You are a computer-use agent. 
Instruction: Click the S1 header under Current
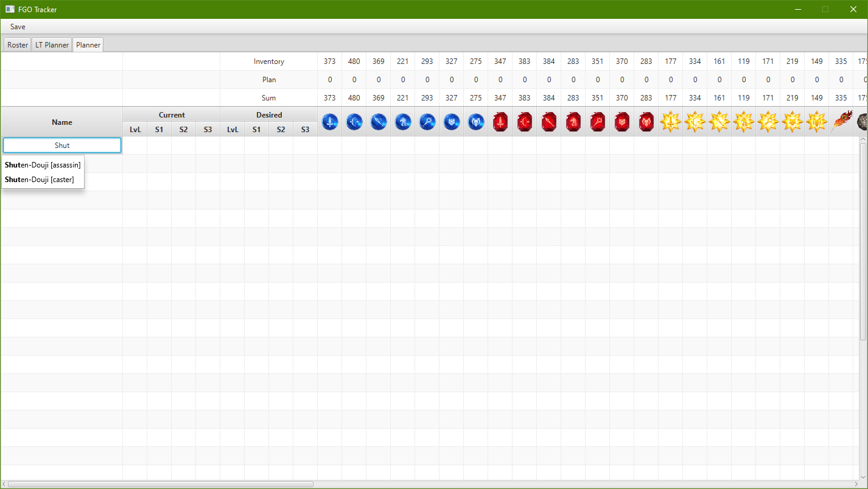pos(159,129)
